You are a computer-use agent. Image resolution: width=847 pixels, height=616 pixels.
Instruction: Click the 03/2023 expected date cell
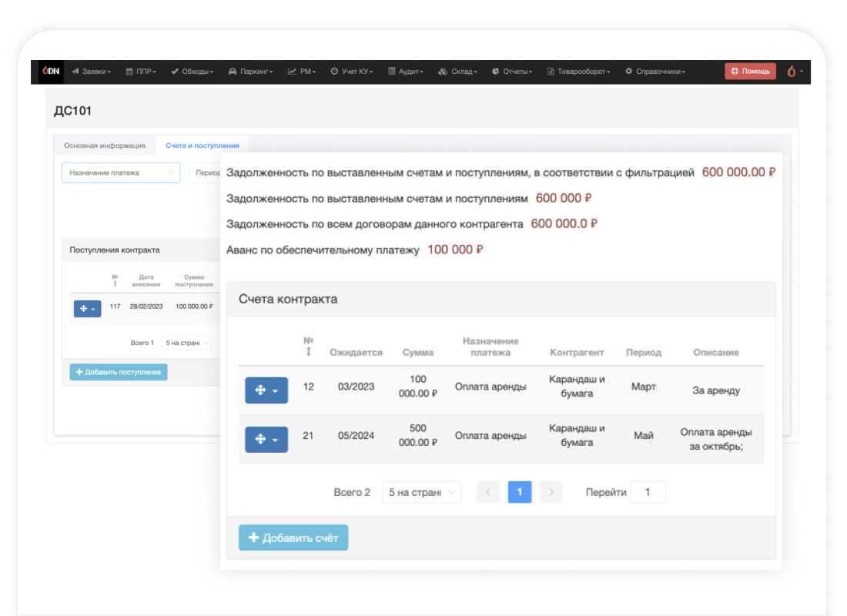click(356, 387)
